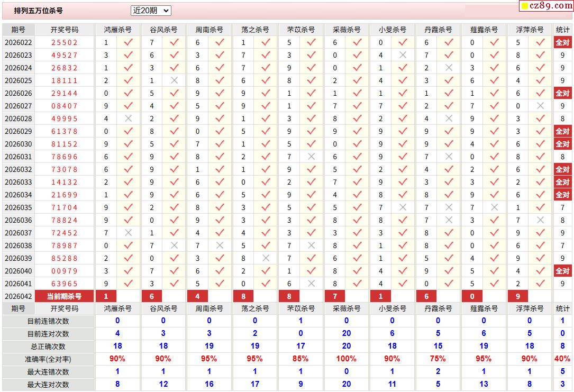
Task: Click 浮萍 red check mark in row 2026040
Action: [x=540, y=271]
